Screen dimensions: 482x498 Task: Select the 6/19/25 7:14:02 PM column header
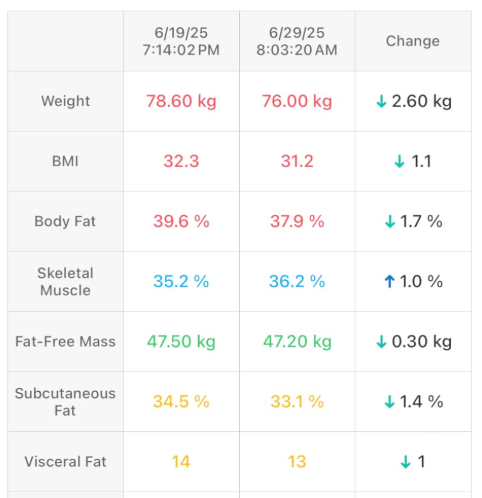[x=181, y=41]
